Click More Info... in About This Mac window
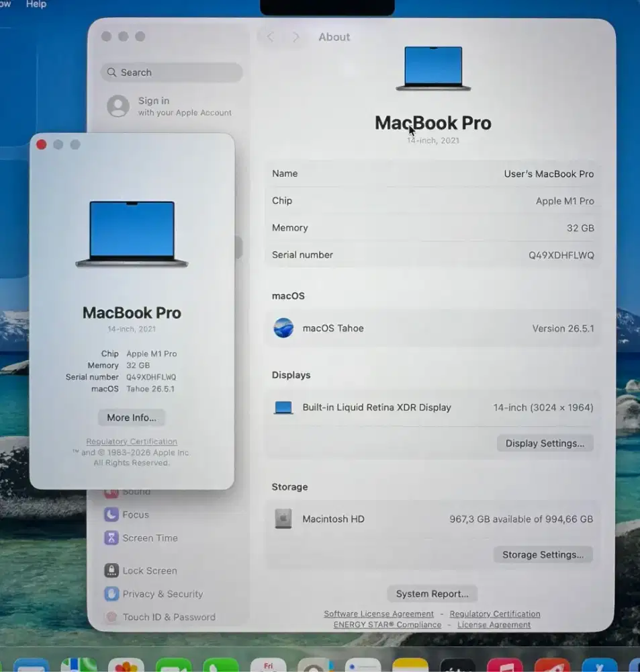The image size is (640, 672). pos(132,418)
